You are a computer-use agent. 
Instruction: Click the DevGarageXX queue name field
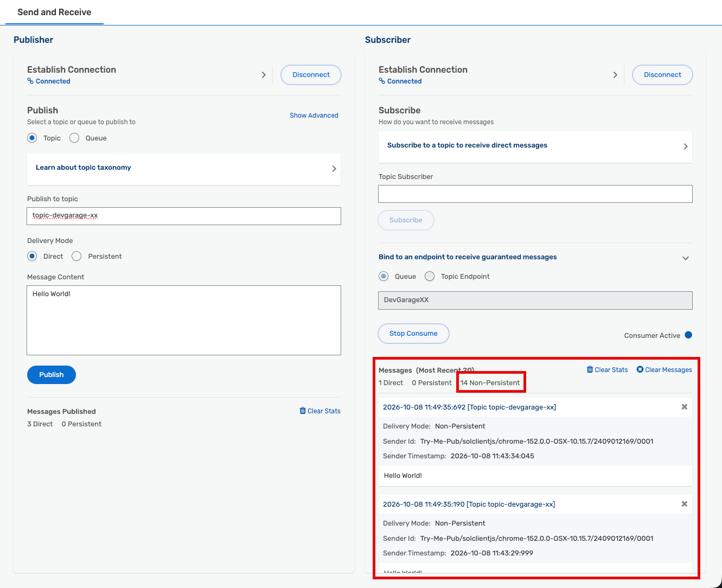[535, 301]
